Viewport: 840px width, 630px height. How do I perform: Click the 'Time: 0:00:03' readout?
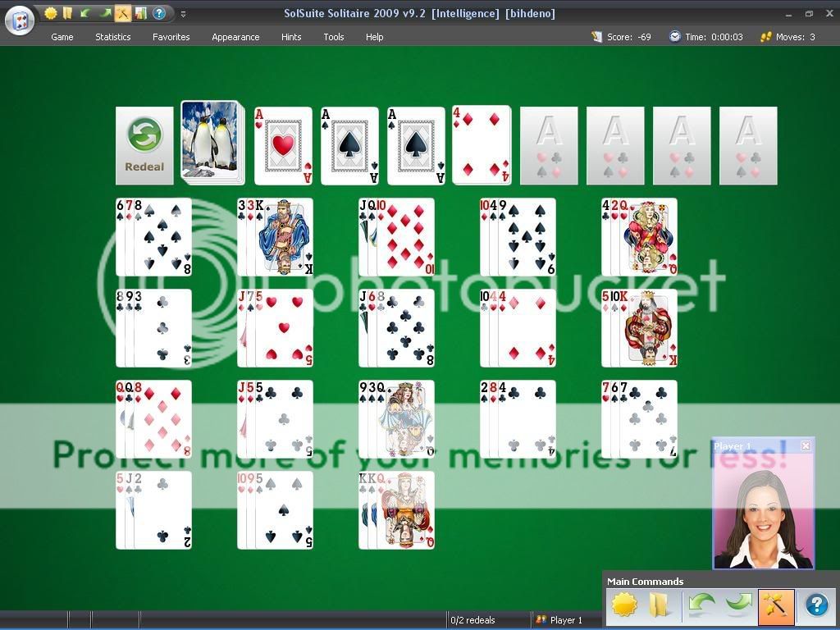pyautogui.click(x=714, y=37)
